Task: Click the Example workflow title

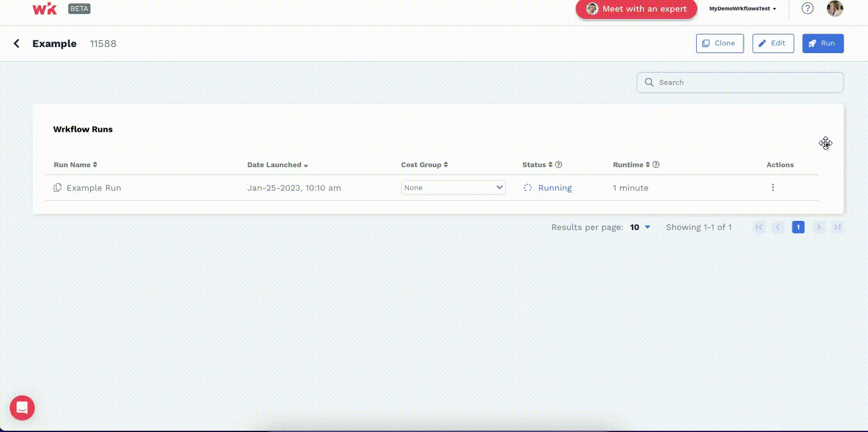Action: (54, 43)
